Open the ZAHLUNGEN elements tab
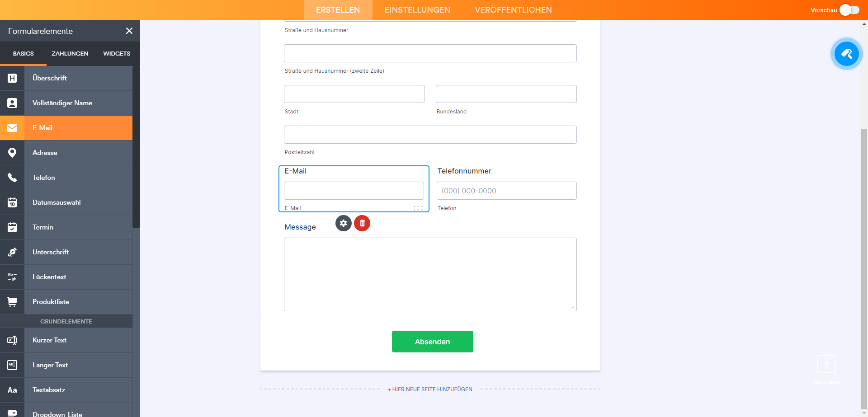Image resolution: width=868 pixels, height=417 pixels. click(70, 53)
